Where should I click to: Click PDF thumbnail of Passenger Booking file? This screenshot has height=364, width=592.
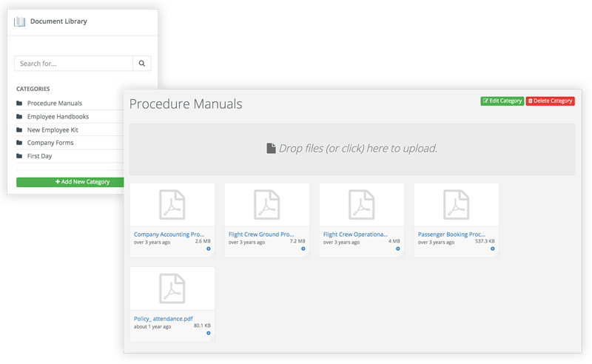tap(457, 205)
